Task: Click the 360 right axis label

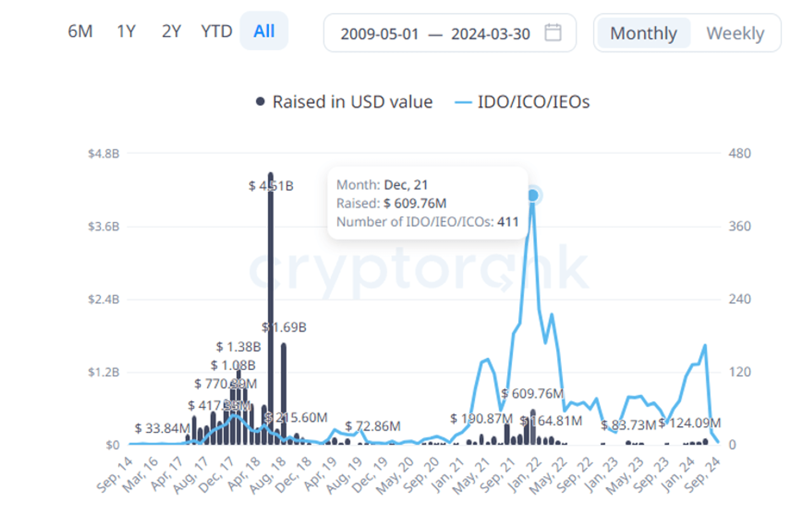Action: 739,226
